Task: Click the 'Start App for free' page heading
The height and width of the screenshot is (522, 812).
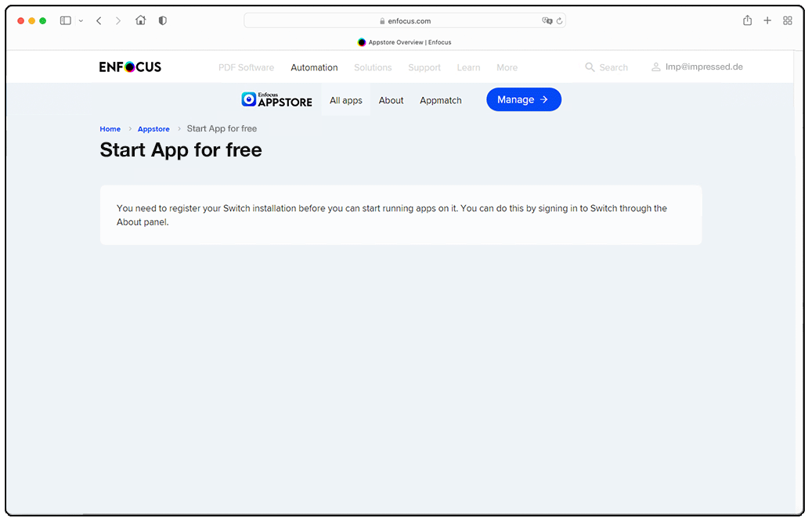Action: (x=181, y=150)
